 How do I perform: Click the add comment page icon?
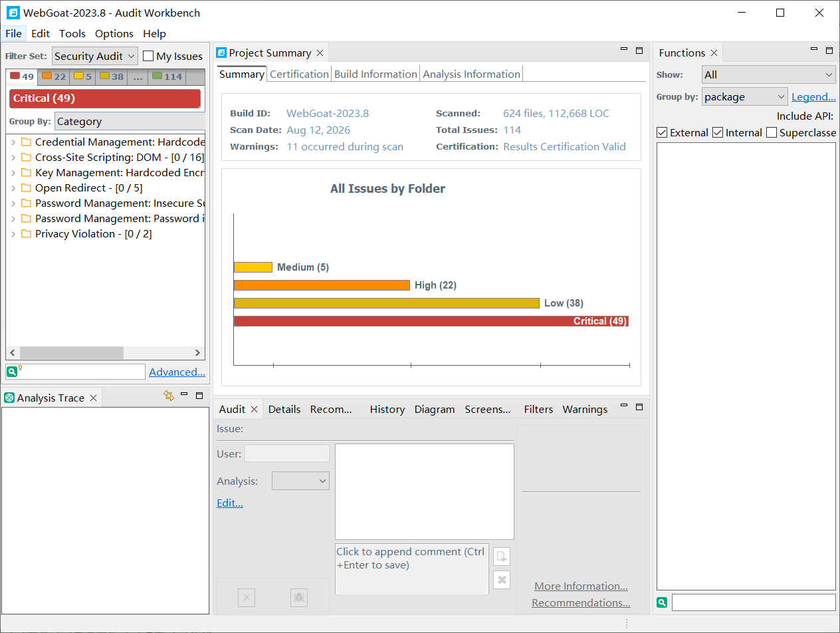pos(502,557)
